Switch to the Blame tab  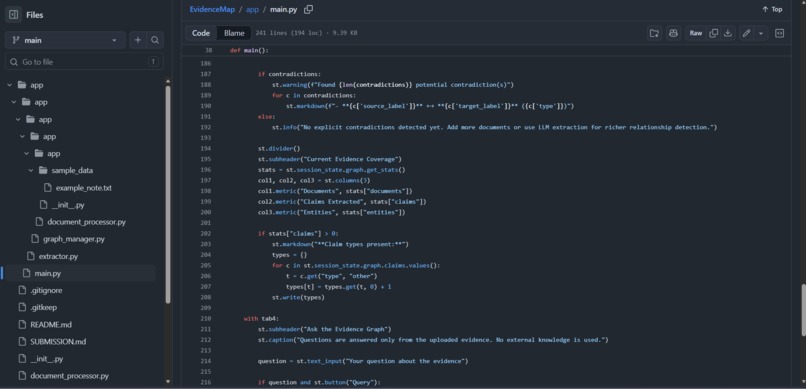[234, 33]
